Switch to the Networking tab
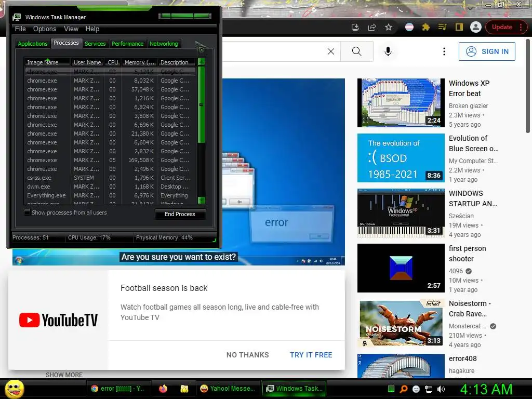This screenshot has height=399, width=532. click(x=164, y=44)
